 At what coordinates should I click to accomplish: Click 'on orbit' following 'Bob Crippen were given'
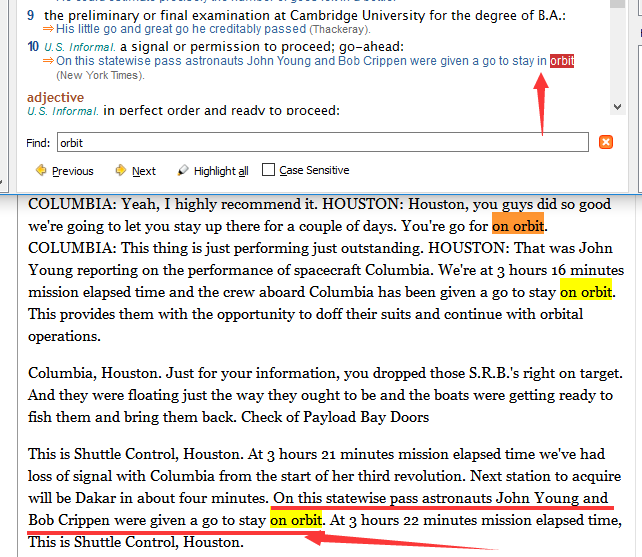pyautogui.click(x=296, y=520)
